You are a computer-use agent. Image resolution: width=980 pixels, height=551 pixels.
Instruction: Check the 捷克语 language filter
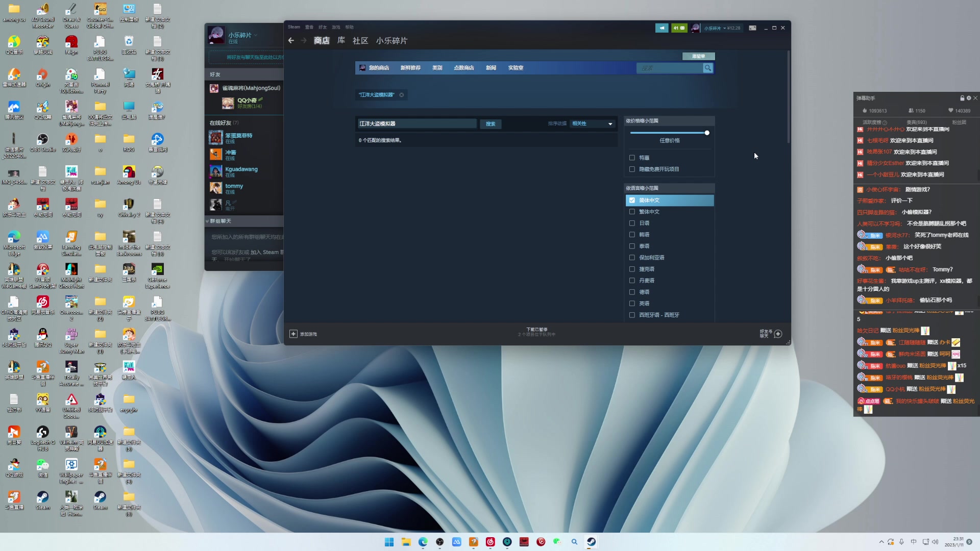coord(632,269)
